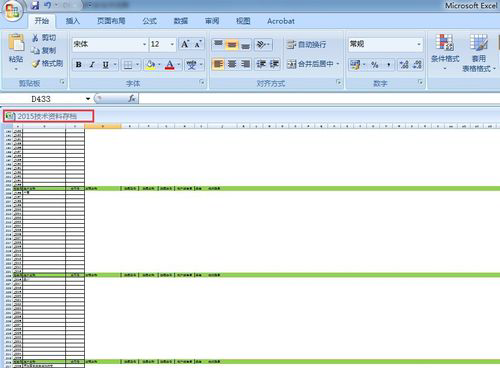
Task: Toggle Italic formatting
Action: point(92,64)
